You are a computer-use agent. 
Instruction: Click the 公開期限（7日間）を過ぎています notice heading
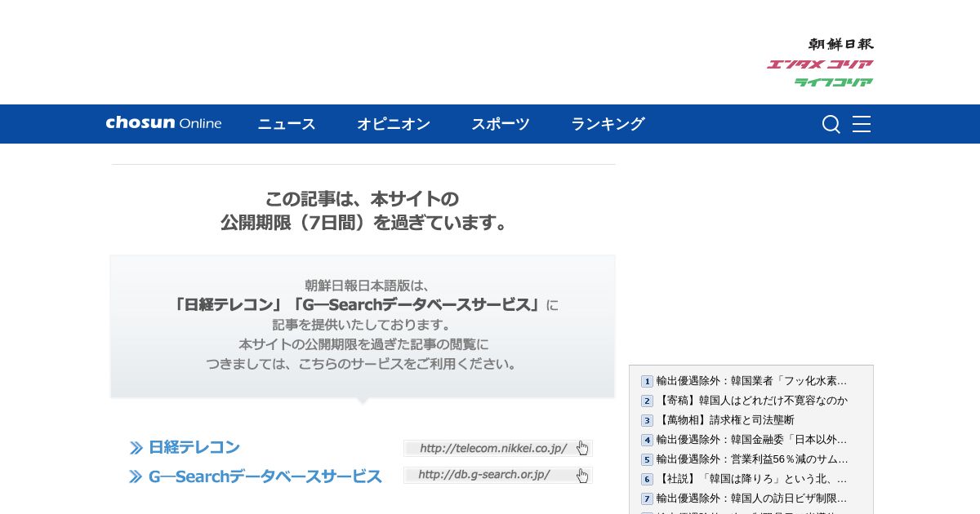coord(364,223)
